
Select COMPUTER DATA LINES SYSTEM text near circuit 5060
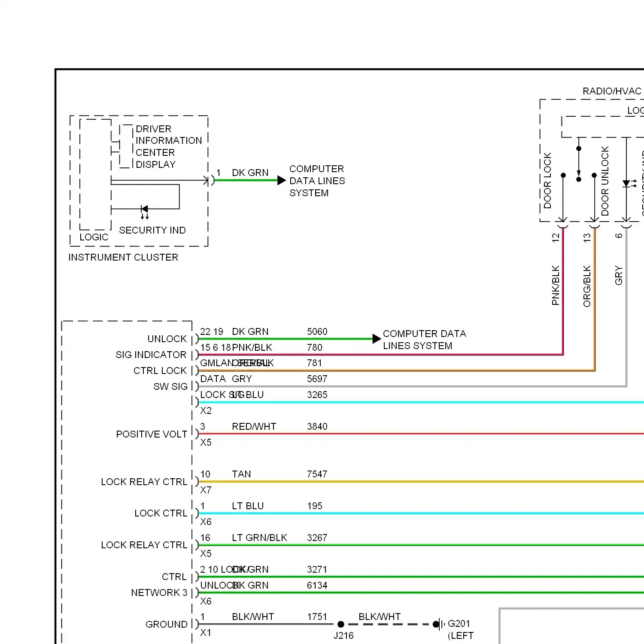pos(425,340)
